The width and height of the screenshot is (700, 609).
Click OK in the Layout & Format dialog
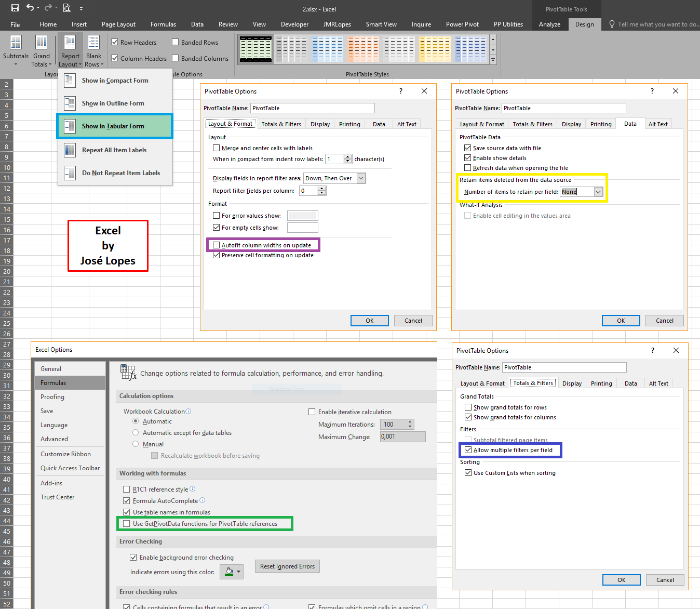click(x=369, y=320)
